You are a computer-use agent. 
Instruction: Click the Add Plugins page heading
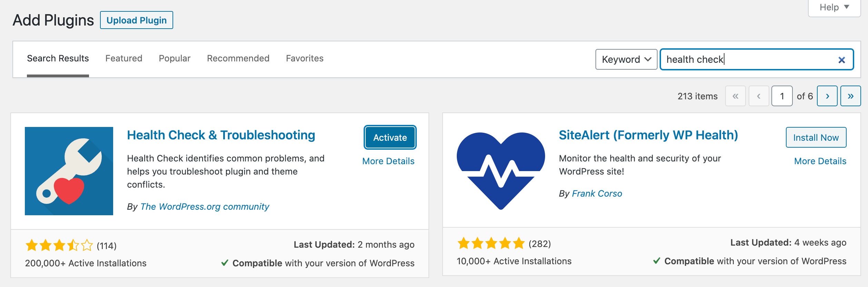[53, 20]
